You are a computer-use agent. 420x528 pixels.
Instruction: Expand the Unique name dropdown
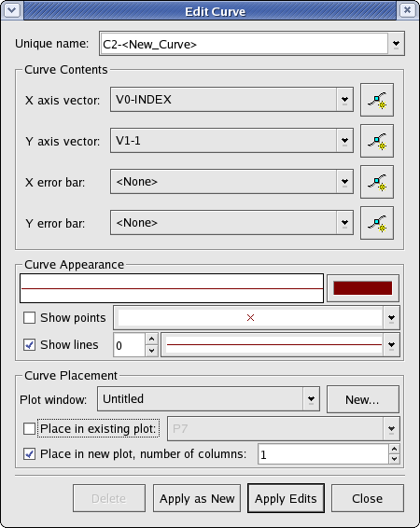tap(396, 44)
